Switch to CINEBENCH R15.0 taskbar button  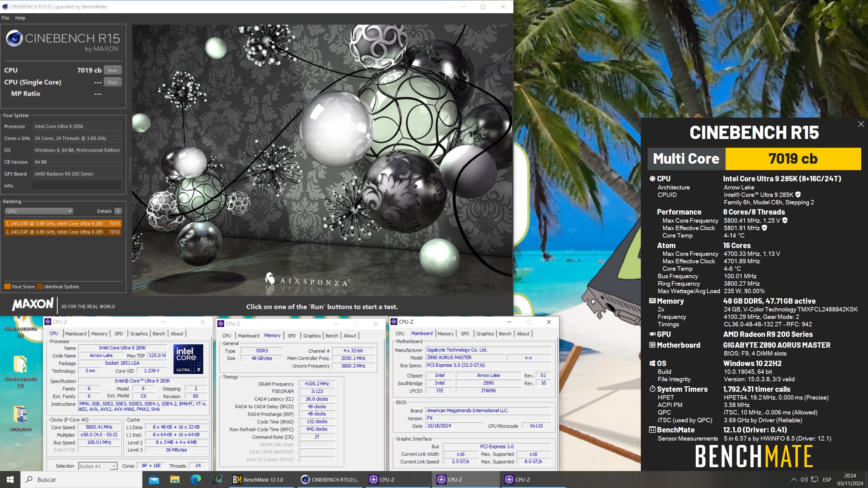coord(330,480)
